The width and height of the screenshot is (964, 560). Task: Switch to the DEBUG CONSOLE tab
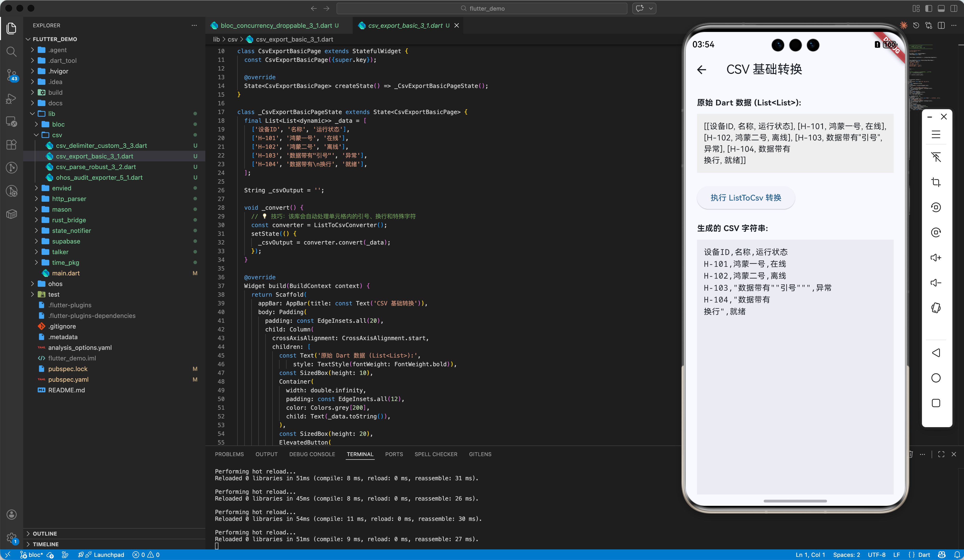coord(312,454)
